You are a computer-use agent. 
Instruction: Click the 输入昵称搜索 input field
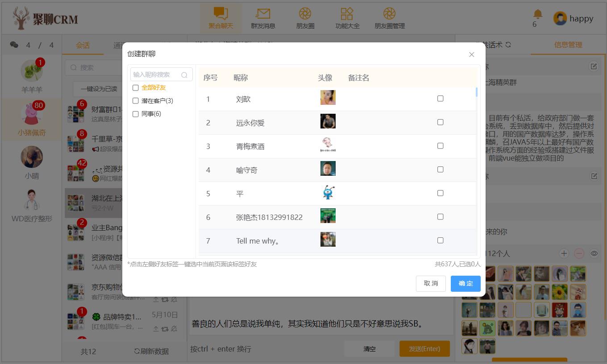156,74
